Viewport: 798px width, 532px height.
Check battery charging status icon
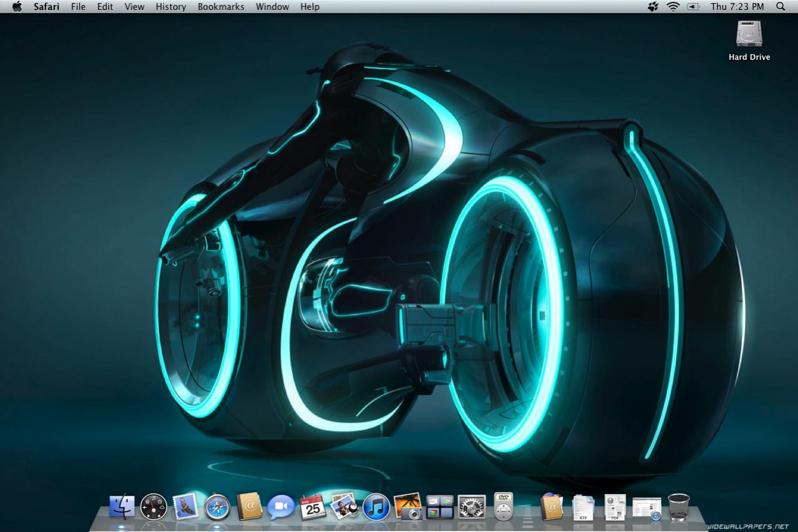click(x=693, y=7)
